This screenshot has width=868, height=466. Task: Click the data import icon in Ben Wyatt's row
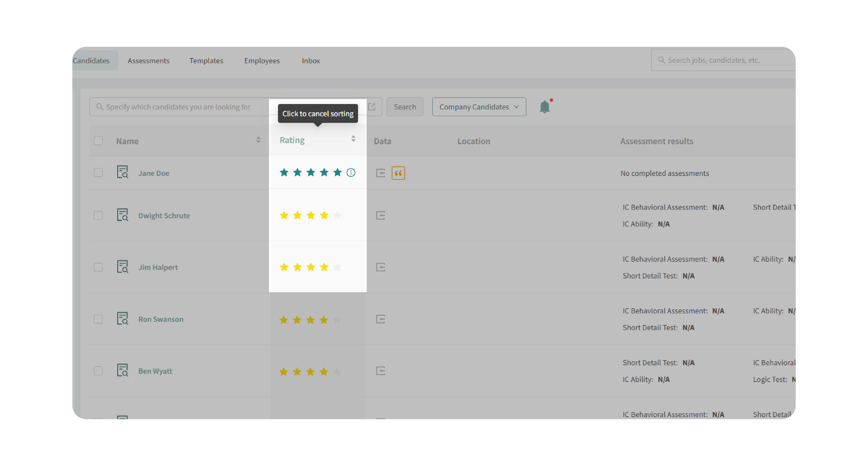[380, 371]
